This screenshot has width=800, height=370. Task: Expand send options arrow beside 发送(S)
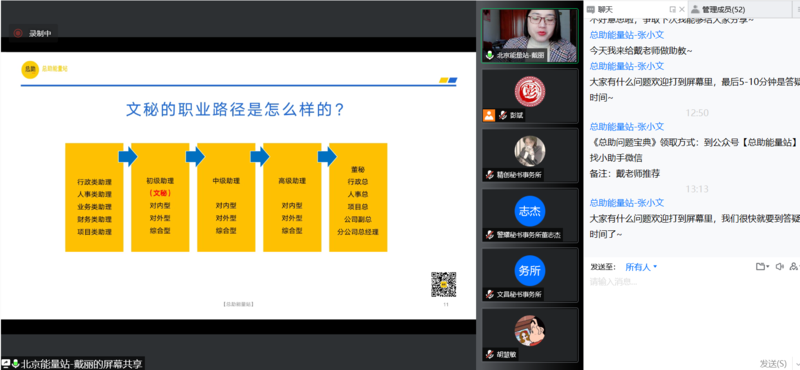796,364
